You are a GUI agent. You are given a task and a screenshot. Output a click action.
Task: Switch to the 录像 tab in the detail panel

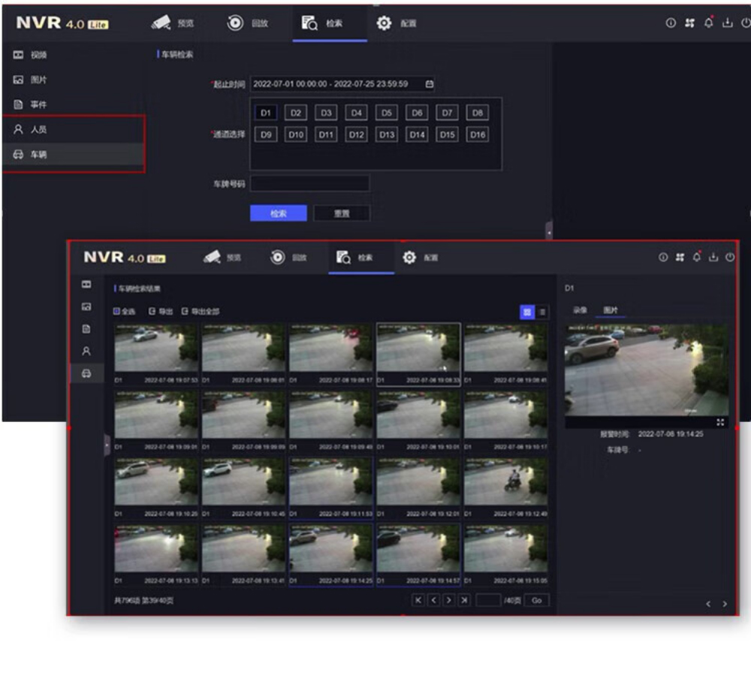[580, 310]
